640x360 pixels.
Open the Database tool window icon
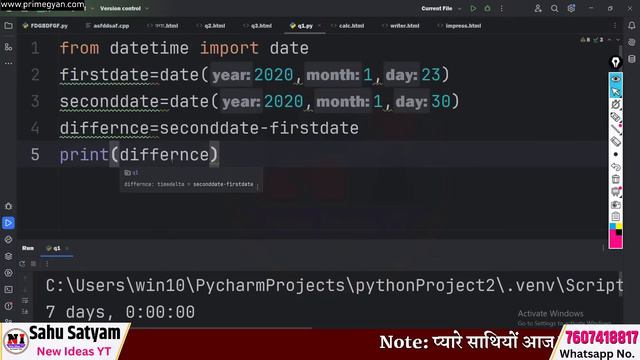pos(631,59)
